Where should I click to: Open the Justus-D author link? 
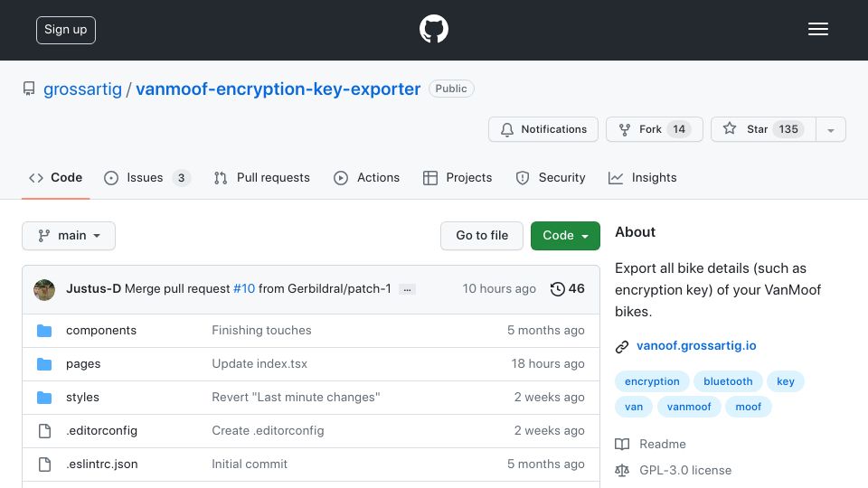tap(93, 289)
